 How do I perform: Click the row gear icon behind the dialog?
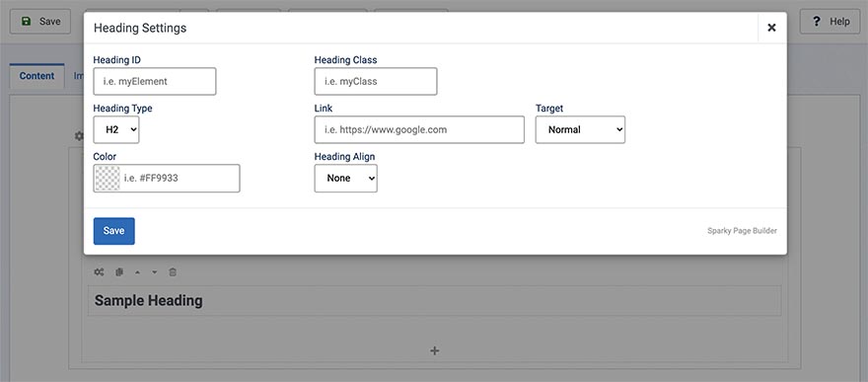79,135
